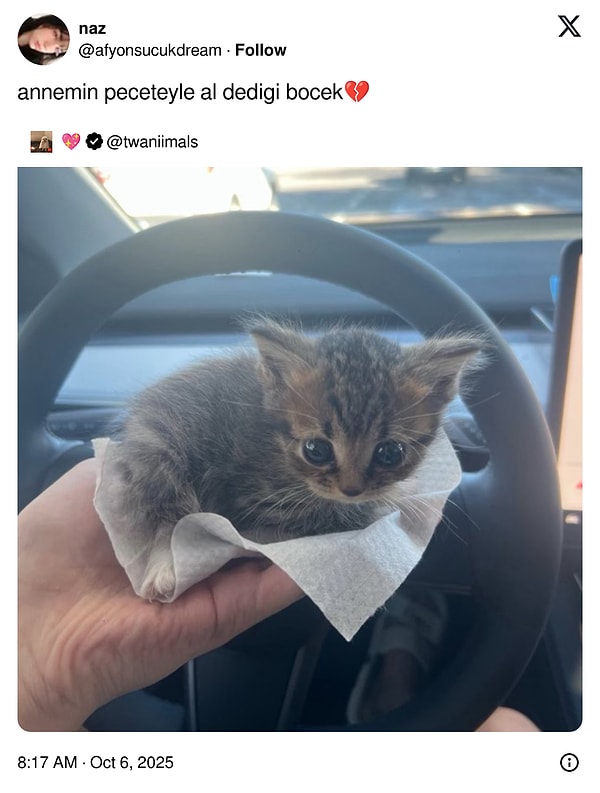
Task: Click the Oct 6, 2025 date text
Action: [132, 762]
